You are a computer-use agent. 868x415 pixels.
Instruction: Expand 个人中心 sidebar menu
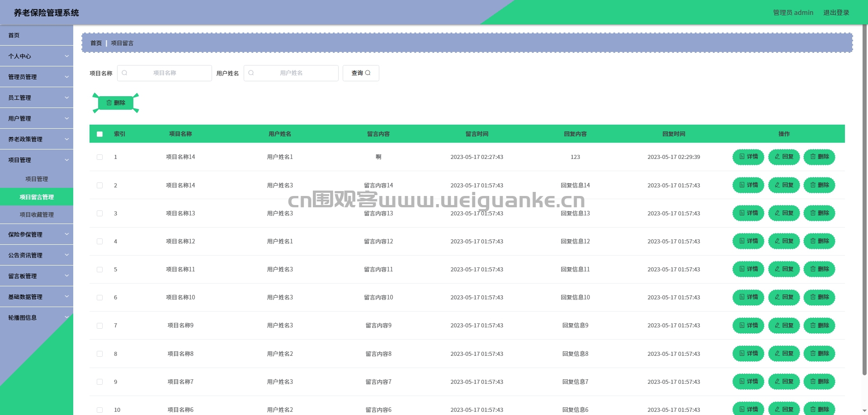tap(37, 56)
